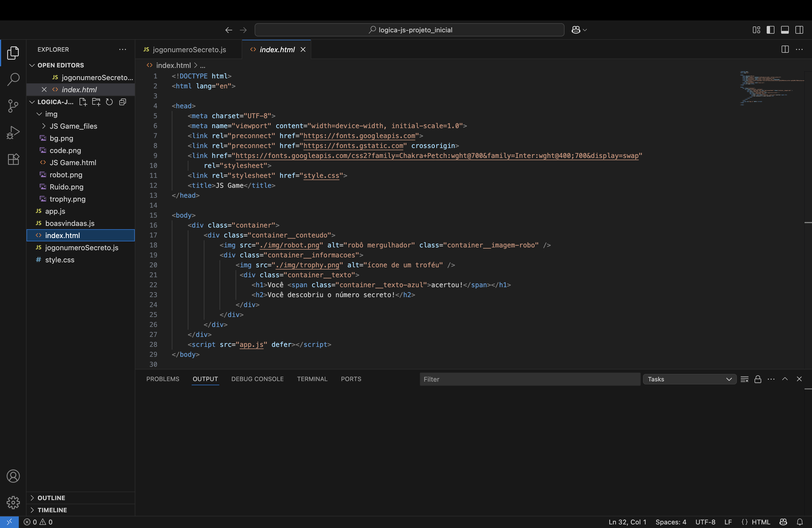
Task: Split the editor to the right
Action: 785,49
